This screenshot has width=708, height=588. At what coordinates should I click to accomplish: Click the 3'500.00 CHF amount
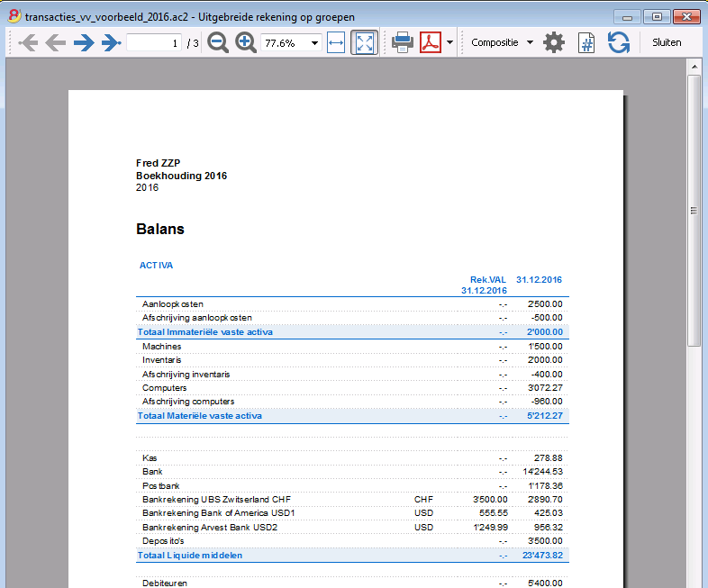point(490,500)
